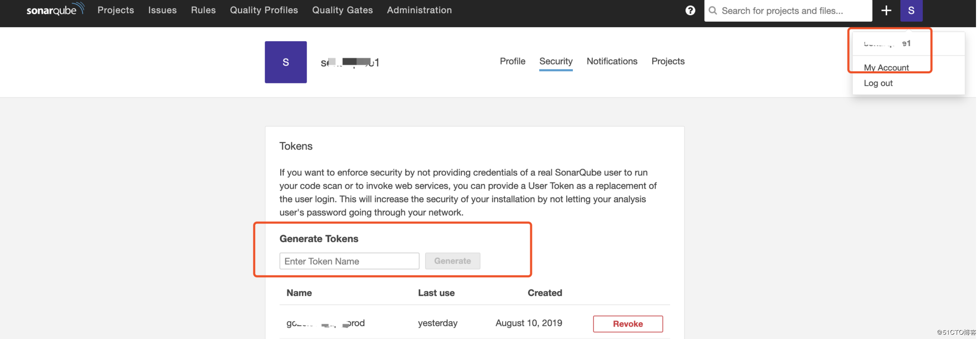This screenshot has height=339, width=980.
Task: Click the plus create icon
Action: [x=886, y=10]
